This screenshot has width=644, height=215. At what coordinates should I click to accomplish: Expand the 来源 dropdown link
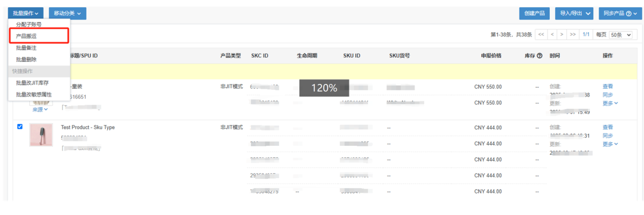pos(41,110)
